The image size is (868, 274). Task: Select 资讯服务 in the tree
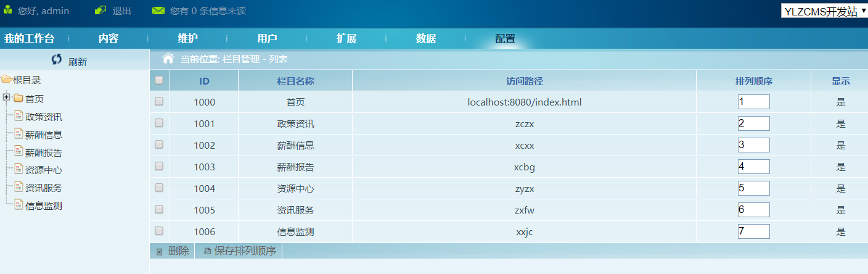click(44, 188)
